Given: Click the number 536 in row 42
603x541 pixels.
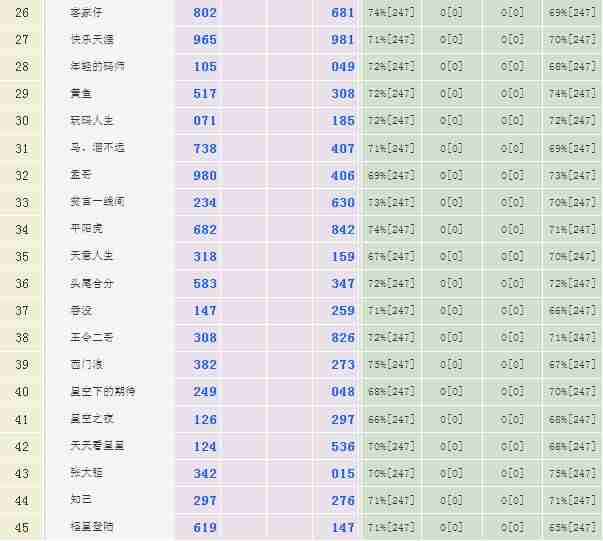Looking at the screenshot, I should pos(343,447).
